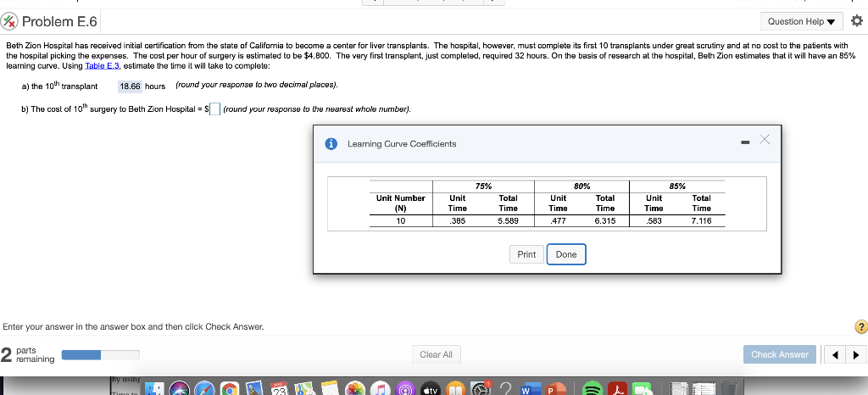Open Adobe Acrobat from the dock
This screenshot has width=868, height=395.
[617, 388]
